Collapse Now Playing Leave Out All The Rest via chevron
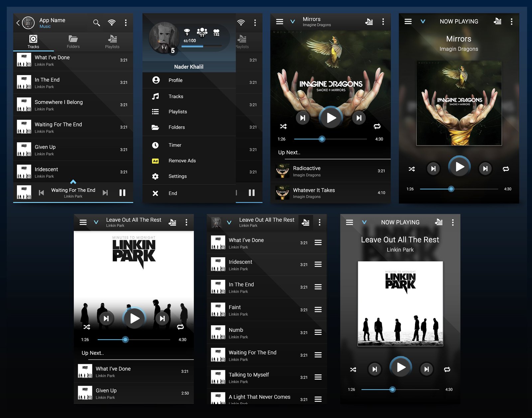 tap(364, 222)
